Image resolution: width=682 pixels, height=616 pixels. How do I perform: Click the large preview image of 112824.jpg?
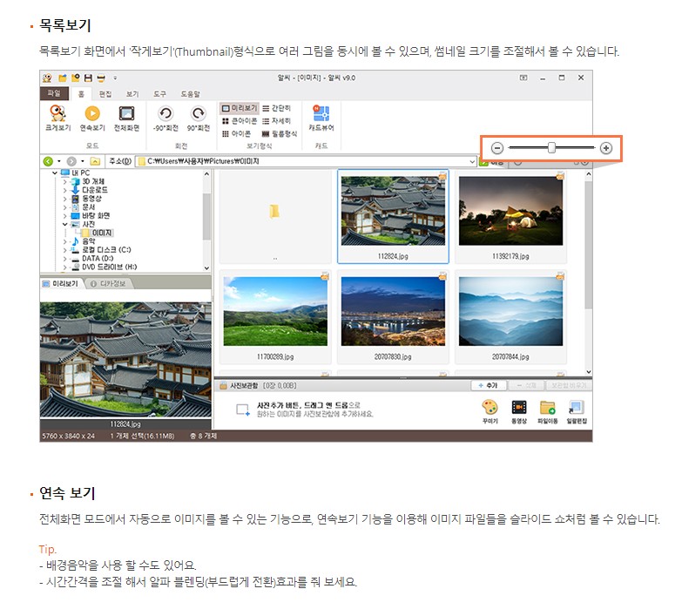[x=125, y=360]
